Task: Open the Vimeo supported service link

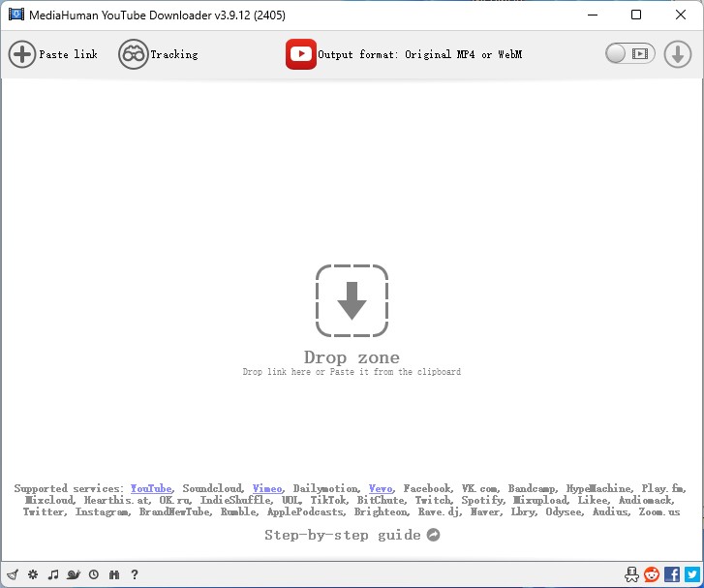Action: 267,488
